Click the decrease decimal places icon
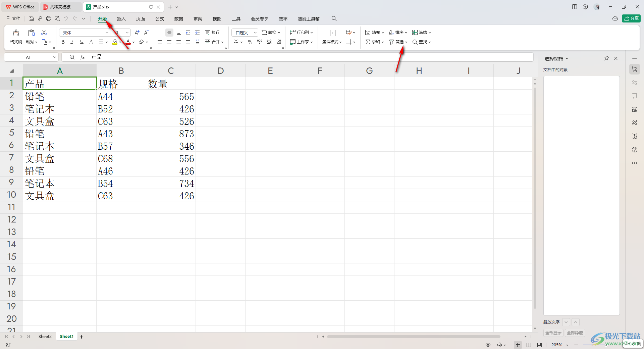 [x=279, y=42]
